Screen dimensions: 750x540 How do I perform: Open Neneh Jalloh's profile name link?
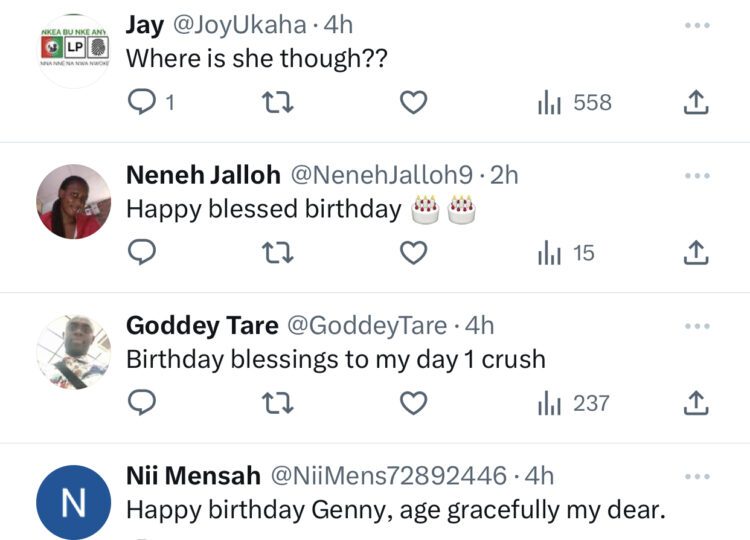(x=202, y=175)
